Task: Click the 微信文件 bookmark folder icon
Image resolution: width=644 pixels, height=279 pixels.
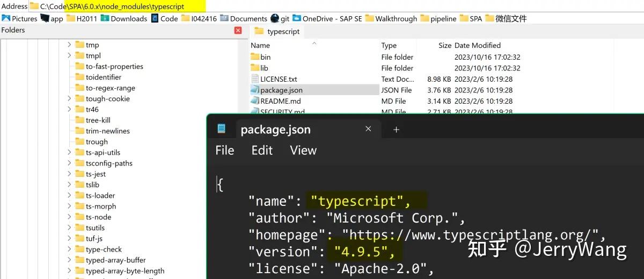Action: point(489,18)
